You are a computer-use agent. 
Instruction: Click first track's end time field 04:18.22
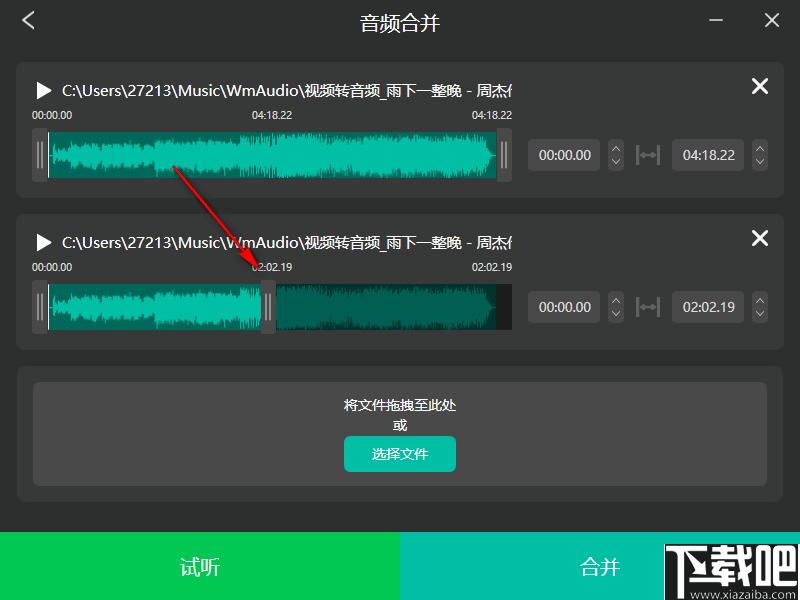point(708,155)
